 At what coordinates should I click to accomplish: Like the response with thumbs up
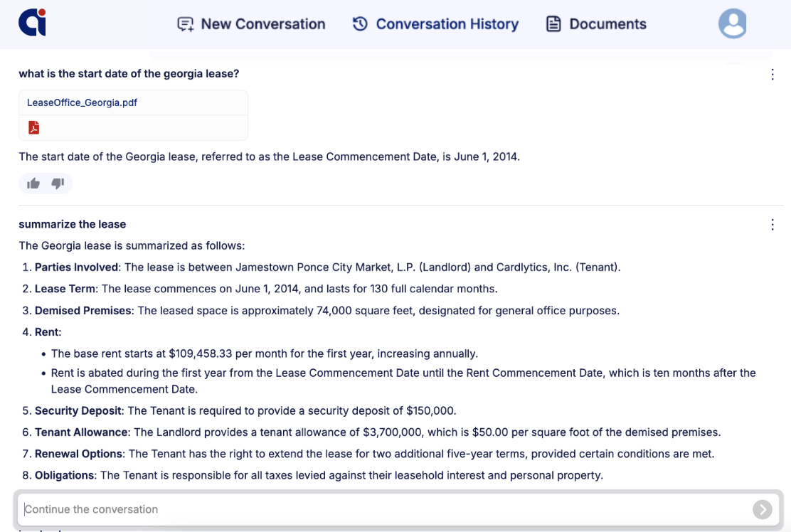click(33, 183)
